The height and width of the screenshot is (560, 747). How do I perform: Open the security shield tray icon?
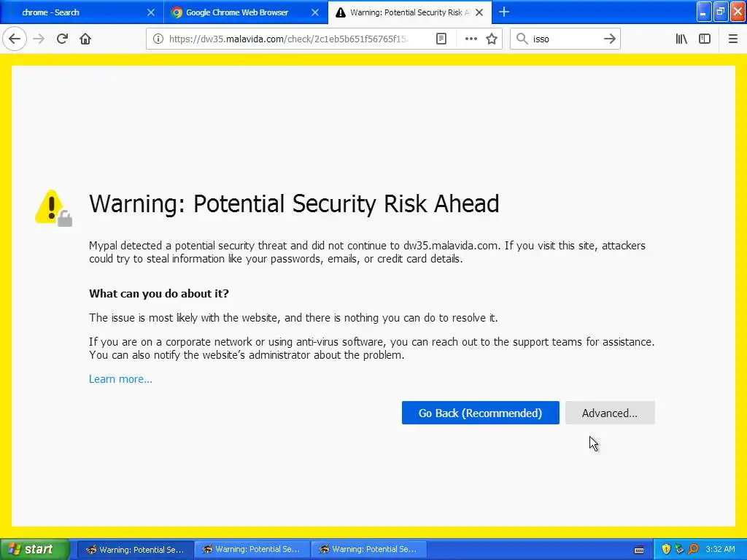tap(666, 550)
